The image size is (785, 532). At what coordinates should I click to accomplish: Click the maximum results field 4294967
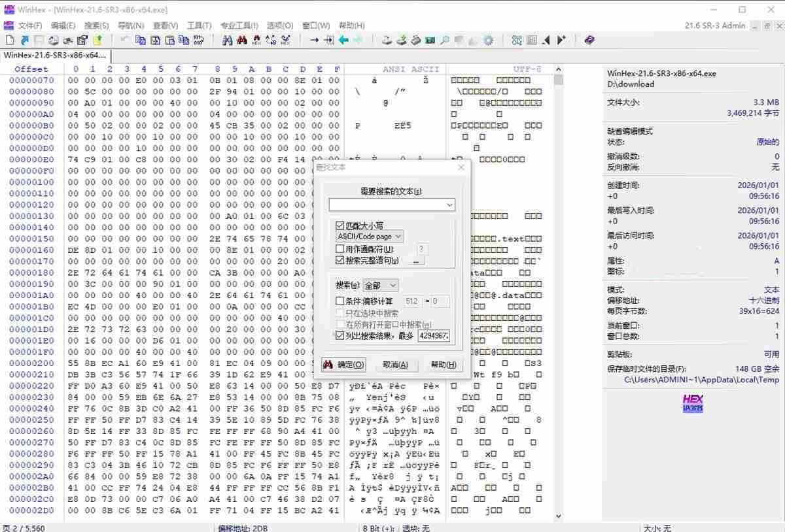pyautogui.click(x=433, y=336)
